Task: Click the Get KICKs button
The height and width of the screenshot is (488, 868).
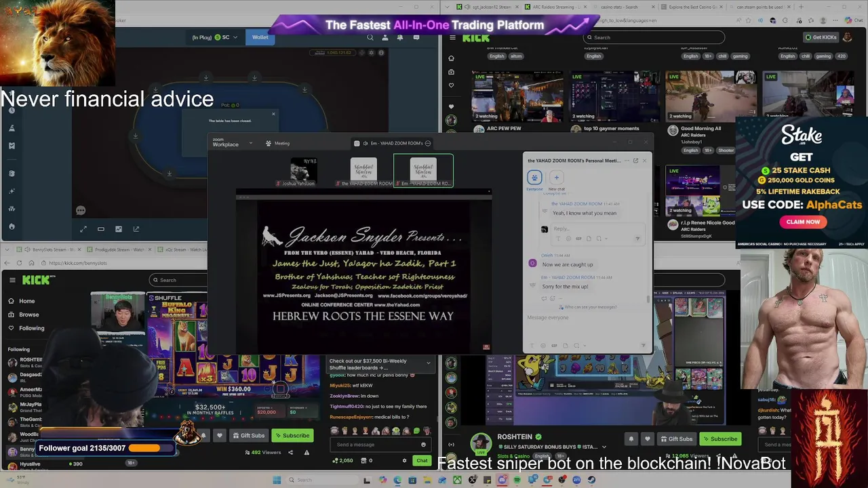Action: click(821, 37)
